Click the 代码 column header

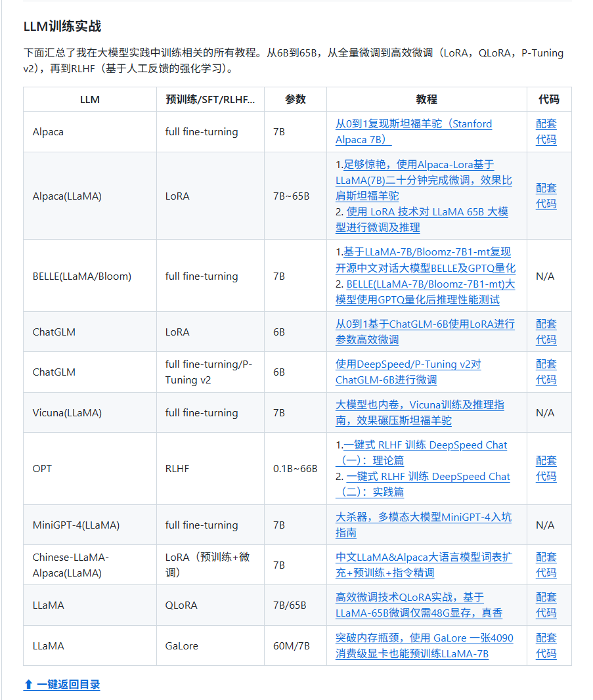pyautogui.click(x=549, y=99)
